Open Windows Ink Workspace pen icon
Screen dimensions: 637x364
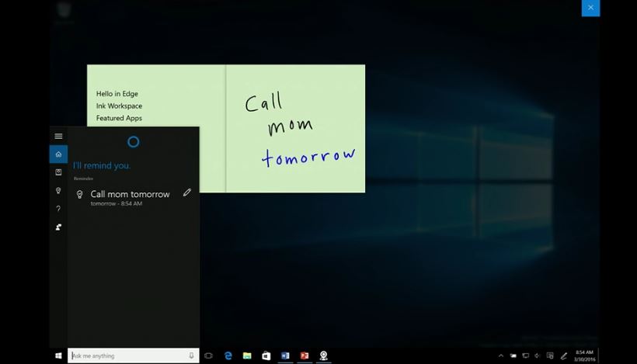pyautogui.click(x=564, y=355)
